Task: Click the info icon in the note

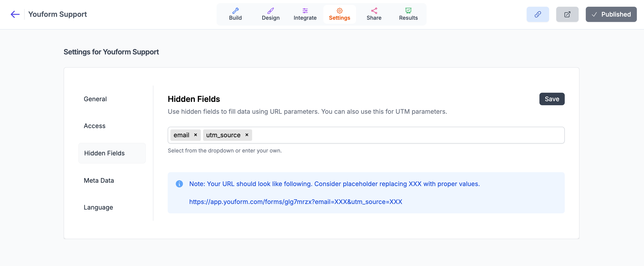Action: (179, 184)
